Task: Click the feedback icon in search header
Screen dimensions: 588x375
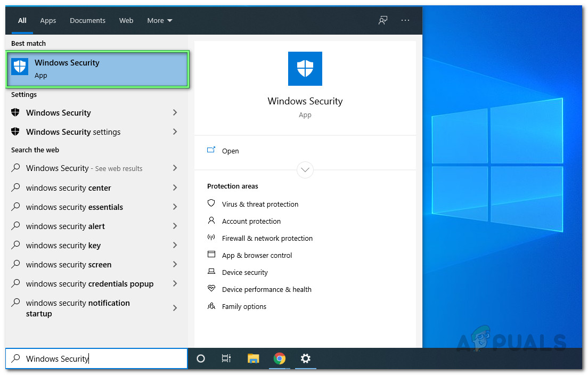Action: [383, 20]
